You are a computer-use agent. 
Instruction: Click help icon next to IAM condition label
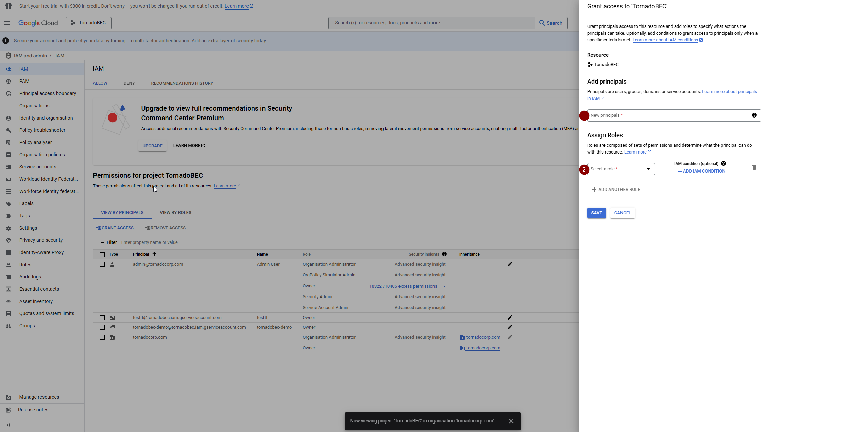(723, 163)
